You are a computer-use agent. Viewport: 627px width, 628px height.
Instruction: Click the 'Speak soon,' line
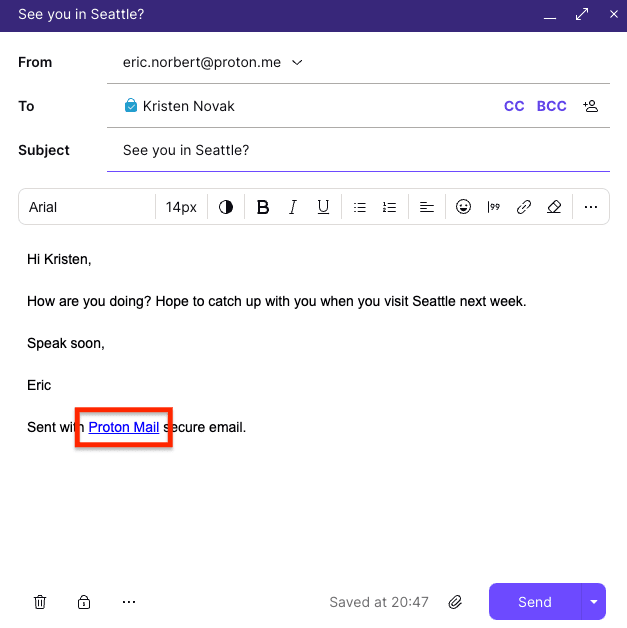click(x=66, y=343)
